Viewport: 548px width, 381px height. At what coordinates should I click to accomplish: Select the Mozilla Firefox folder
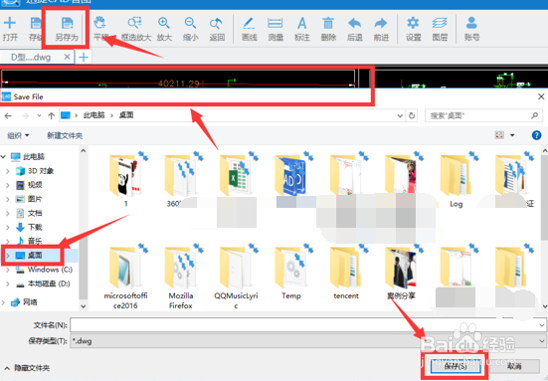[180, 277]
